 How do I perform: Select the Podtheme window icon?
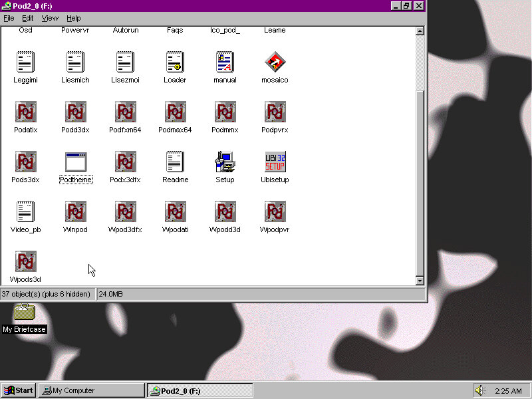(75, 162)
